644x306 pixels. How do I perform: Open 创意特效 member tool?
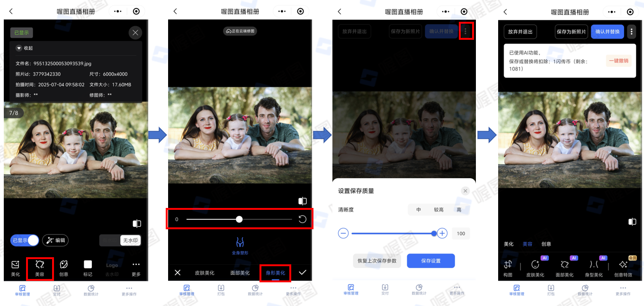pos(623,268)
